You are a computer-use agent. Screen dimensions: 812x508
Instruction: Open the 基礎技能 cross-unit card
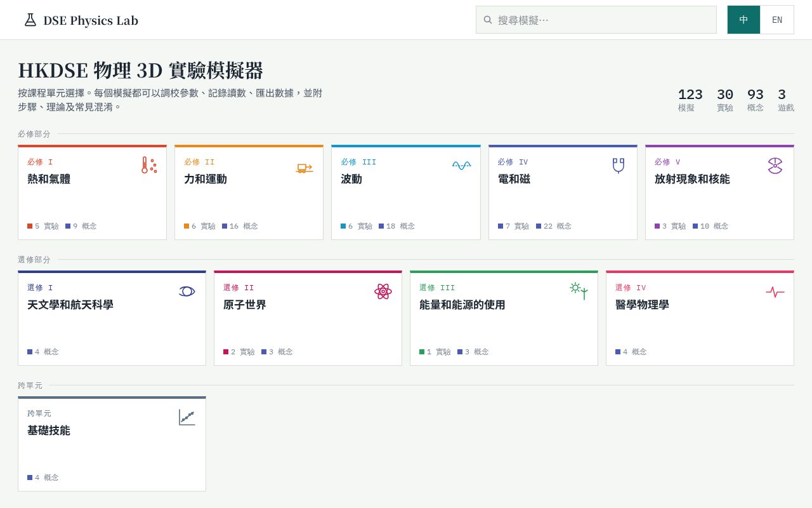[112, 444]
